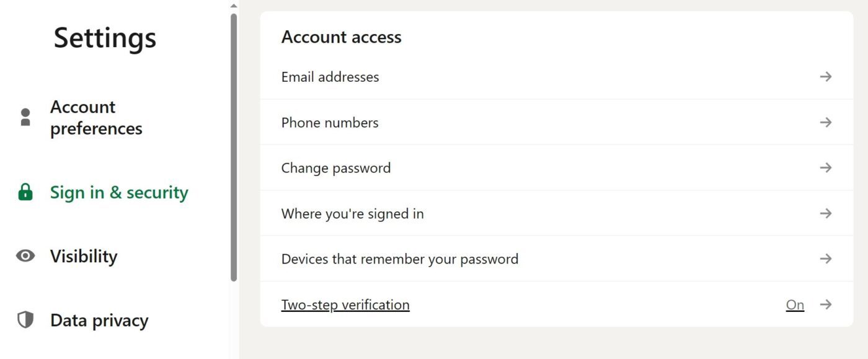The image size is (868, 359).
Task: Open the Two-step verification link
Action: (345, 304)
